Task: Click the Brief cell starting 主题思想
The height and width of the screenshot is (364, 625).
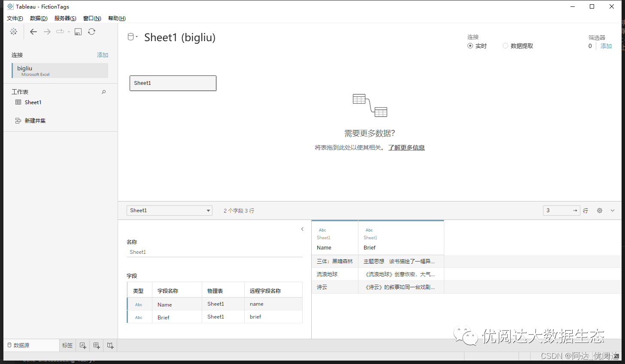Action: pos(401,261)
